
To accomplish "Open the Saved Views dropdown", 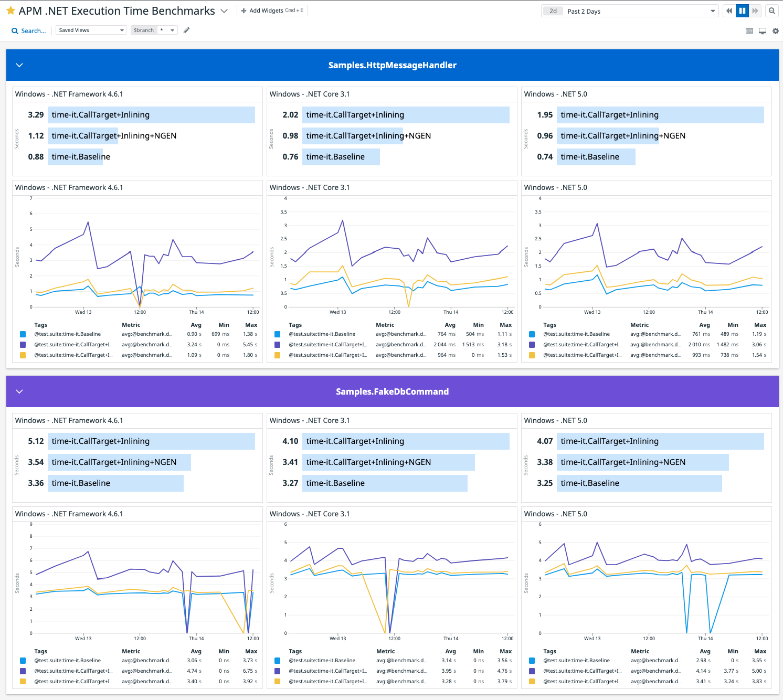I will pos(91,30).
